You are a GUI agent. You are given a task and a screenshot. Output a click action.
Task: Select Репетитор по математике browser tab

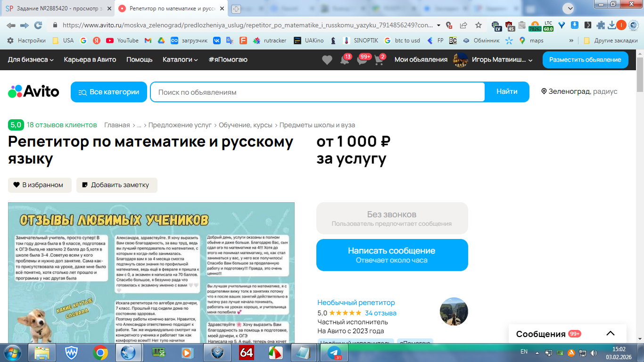(171, 8)
